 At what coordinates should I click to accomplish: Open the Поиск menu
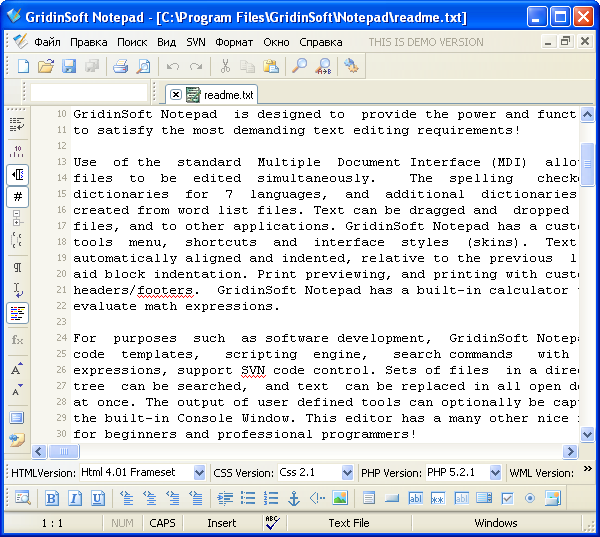coord(132,42)
